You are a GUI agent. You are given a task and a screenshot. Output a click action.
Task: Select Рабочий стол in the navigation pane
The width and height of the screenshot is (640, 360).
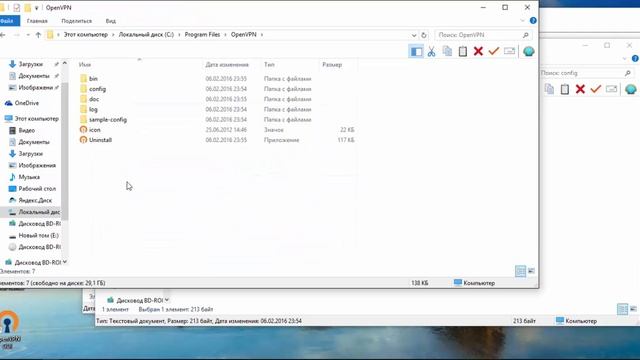[x=37, y=189]
